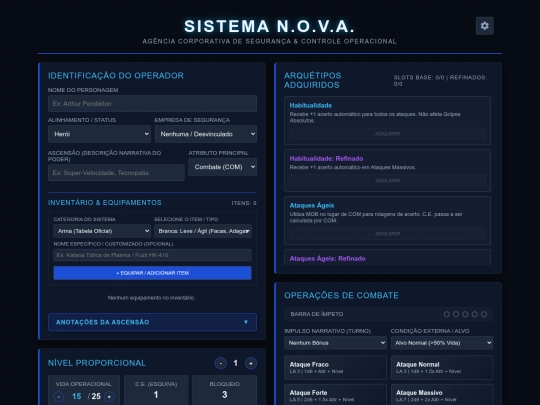Toggle third Barra de Ímpeto circle
The width and height of the screenshot is (540, 405).
tap(465, 314)
